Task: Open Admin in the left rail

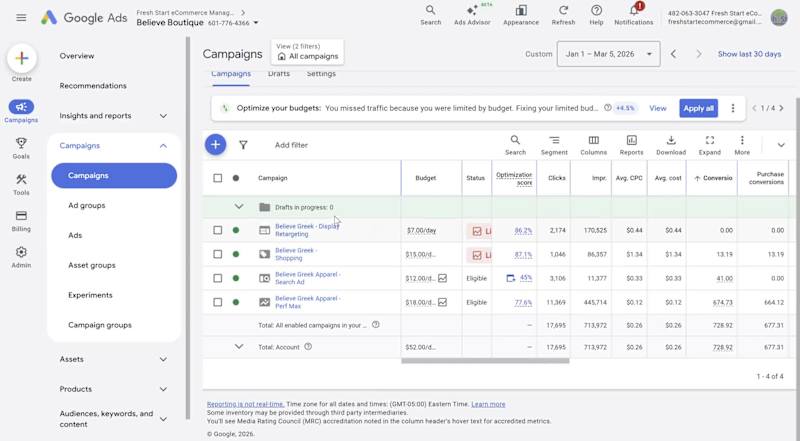Action: click(21, 257)
